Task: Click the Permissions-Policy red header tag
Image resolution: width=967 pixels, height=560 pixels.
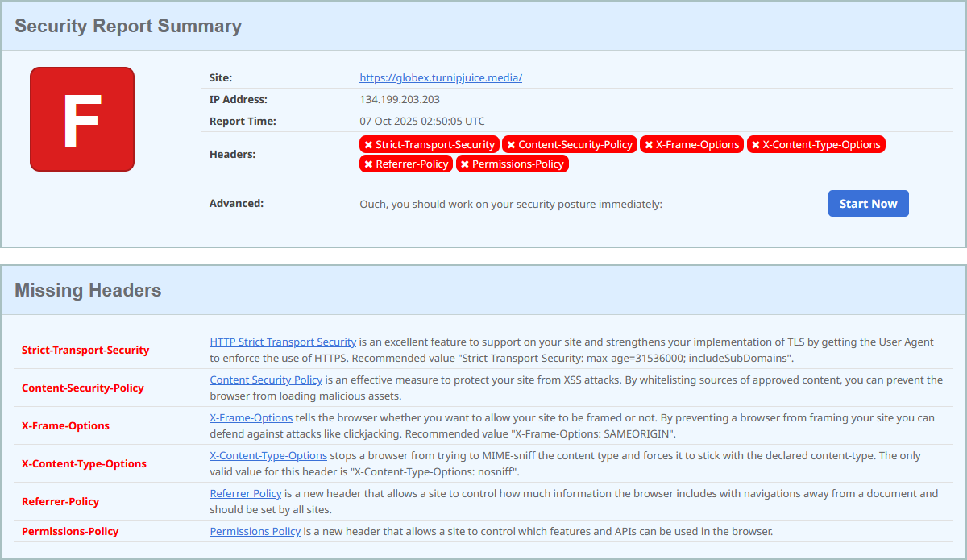Action: 512,164
